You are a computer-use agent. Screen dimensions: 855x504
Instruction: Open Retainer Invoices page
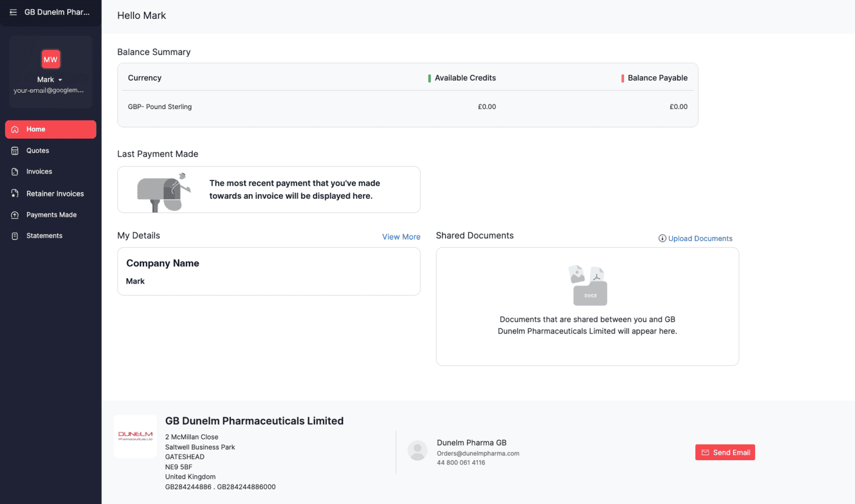click(55, 194)
